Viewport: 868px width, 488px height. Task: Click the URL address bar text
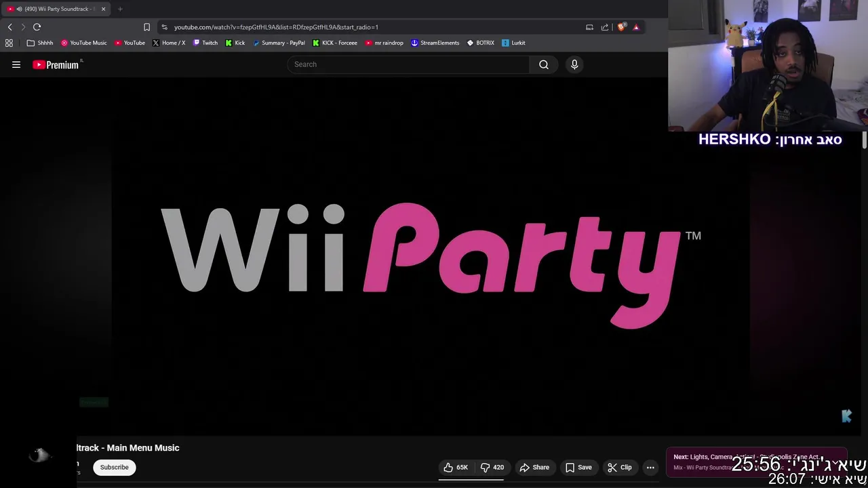click(x=276, y=27)
